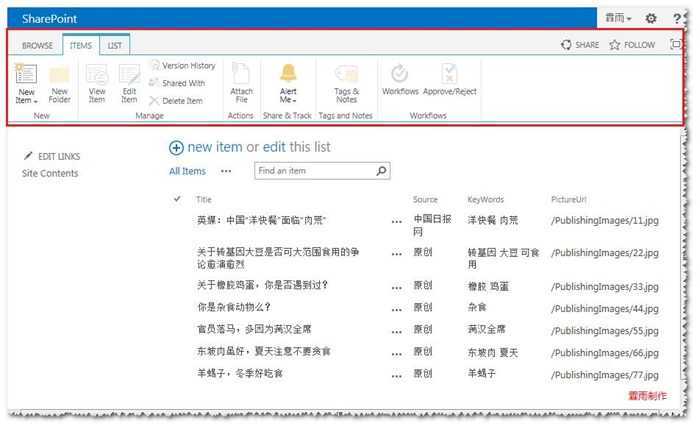
Task: Click the New Folder ribbon icon
Action: pos(59,76)
